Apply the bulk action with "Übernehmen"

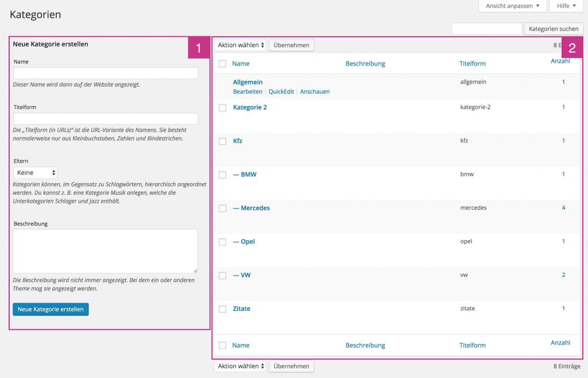292,45
